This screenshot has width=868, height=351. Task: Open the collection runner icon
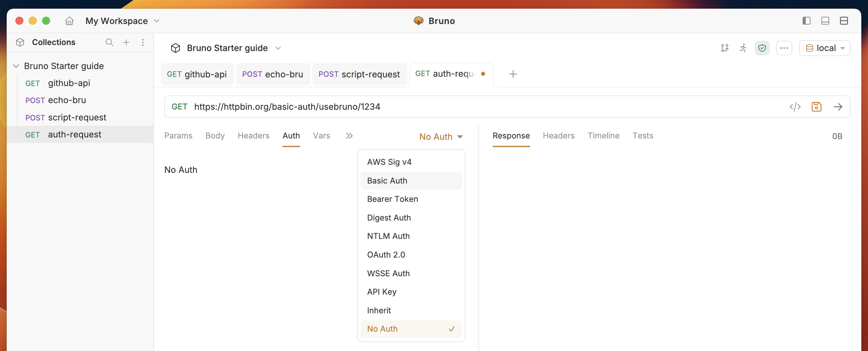[743, 48]
